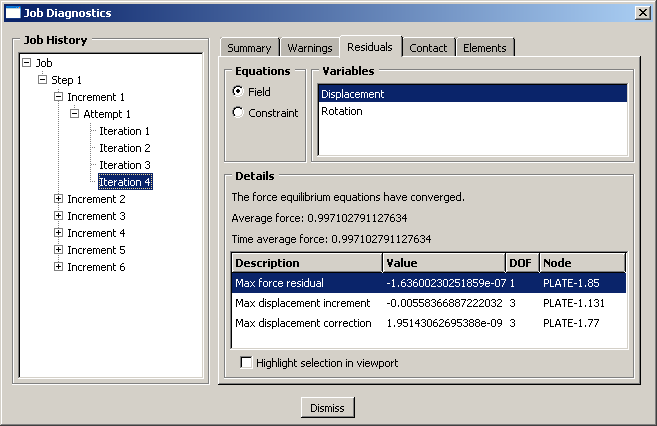Click the Job Diagnostics title bar icon
The height and width of the screenshot is (426, 657).
coord(13,13)
